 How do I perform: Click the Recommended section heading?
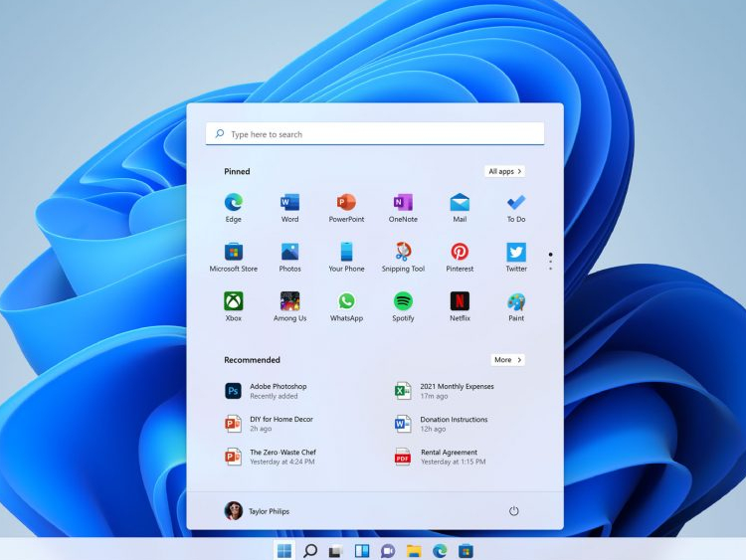[253, 360]
